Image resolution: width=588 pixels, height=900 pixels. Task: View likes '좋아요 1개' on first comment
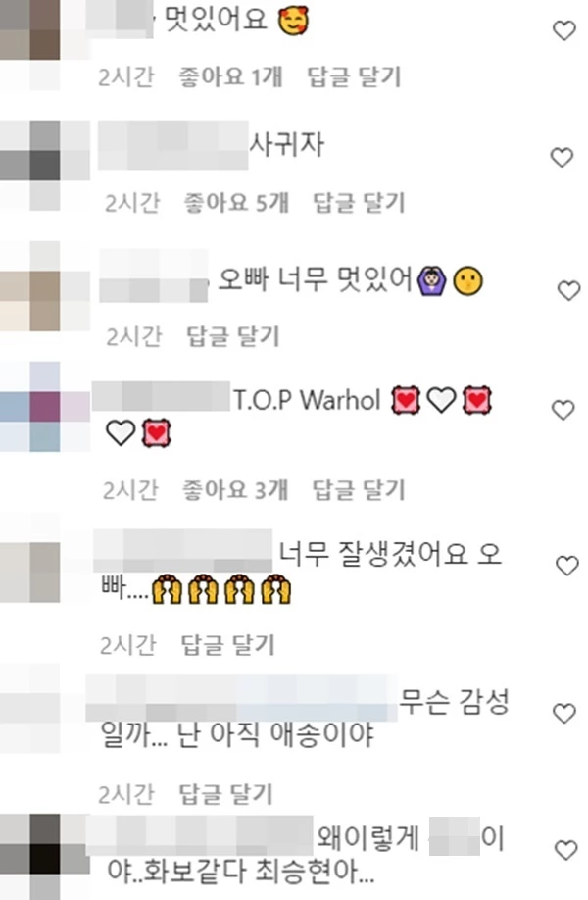pos(230,76)
